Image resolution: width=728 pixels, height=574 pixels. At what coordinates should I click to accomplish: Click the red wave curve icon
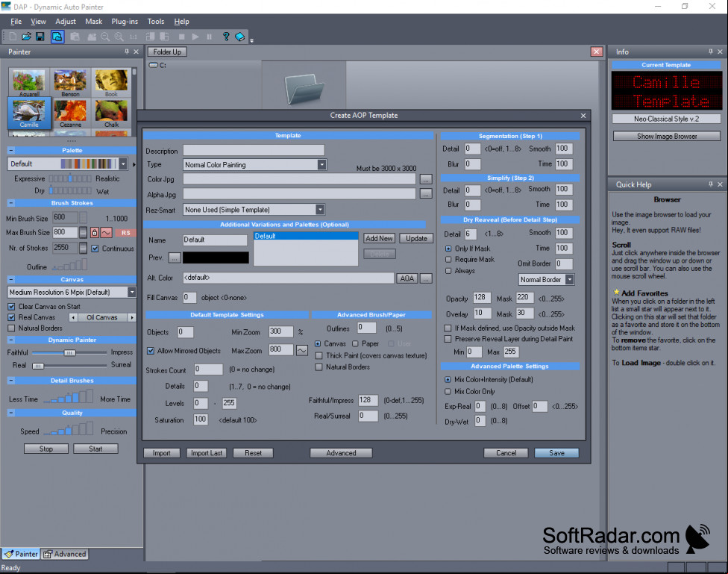tap(107, 232)
